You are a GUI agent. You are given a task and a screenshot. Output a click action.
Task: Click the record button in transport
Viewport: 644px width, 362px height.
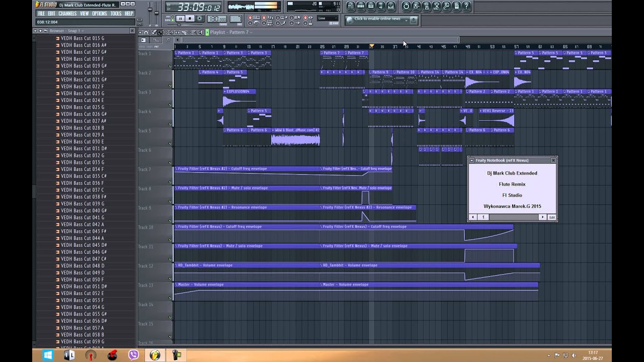200,19
